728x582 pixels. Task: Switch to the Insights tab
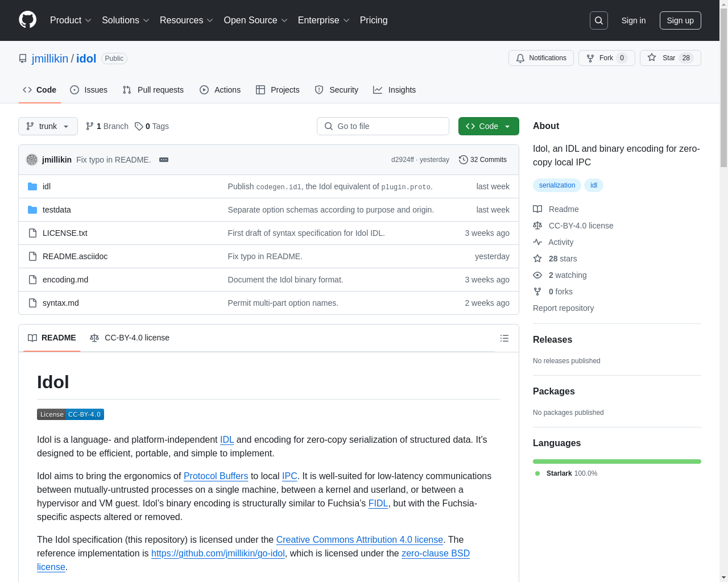pos(395,90)
